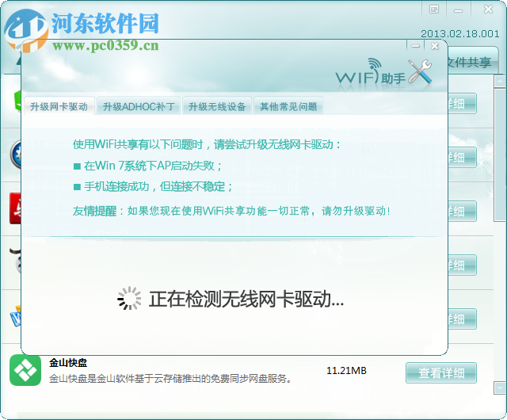This screenshot has width=507, height=420.
Task: Click the main window scrollbar thumb
Action: [500, 155]
